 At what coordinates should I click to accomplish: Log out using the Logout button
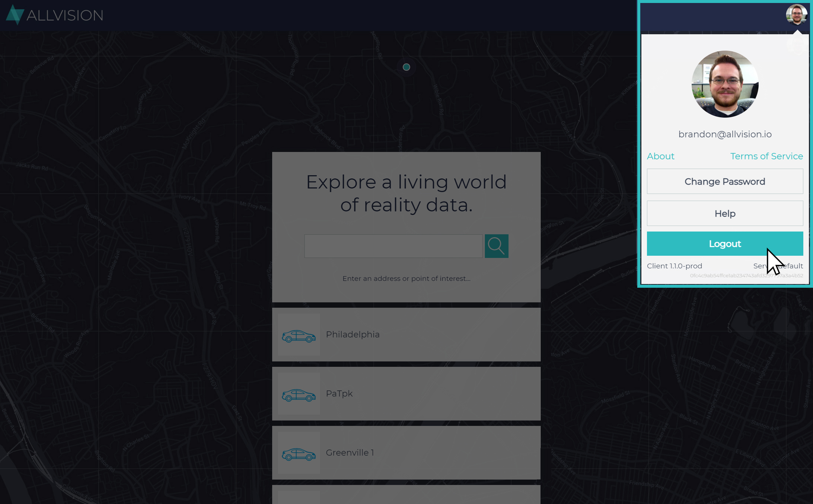(x=724, y=244)
